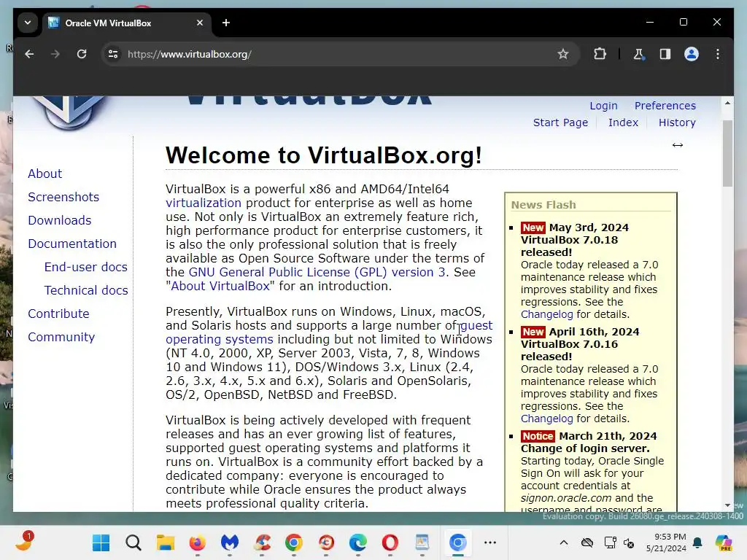Open Documentation in the sidebar

pos(72,244)
